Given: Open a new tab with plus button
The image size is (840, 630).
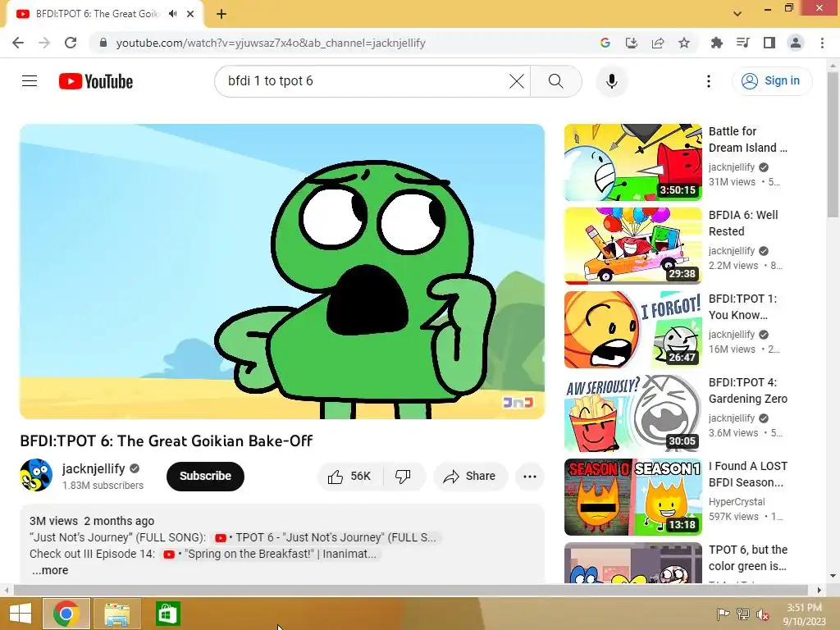Looking at the screenshot, I should pos(221,14).
